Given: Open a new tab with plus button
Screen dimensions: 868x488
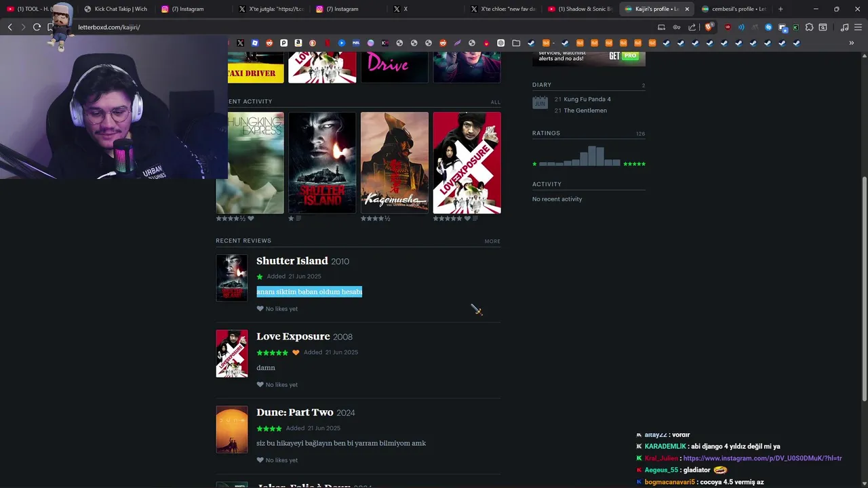Looking at the screenshot, I should [x=781, y=9].
